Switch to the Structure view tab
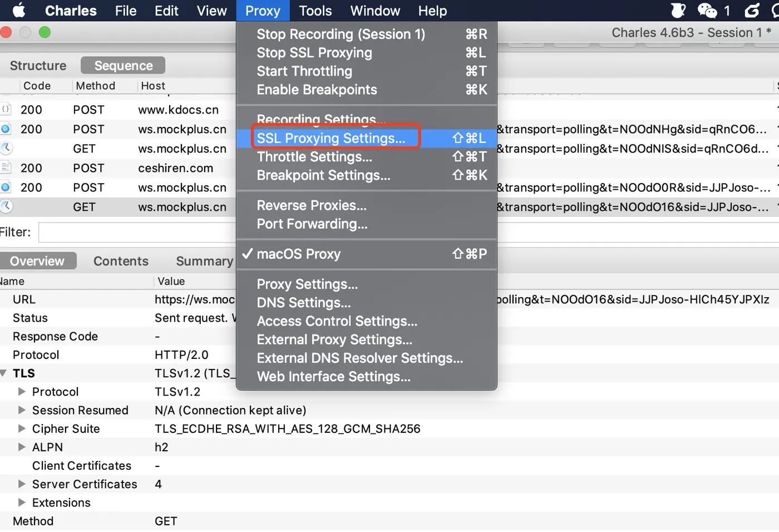This screenshot has height=532, width=779. [x=38, y=66]
